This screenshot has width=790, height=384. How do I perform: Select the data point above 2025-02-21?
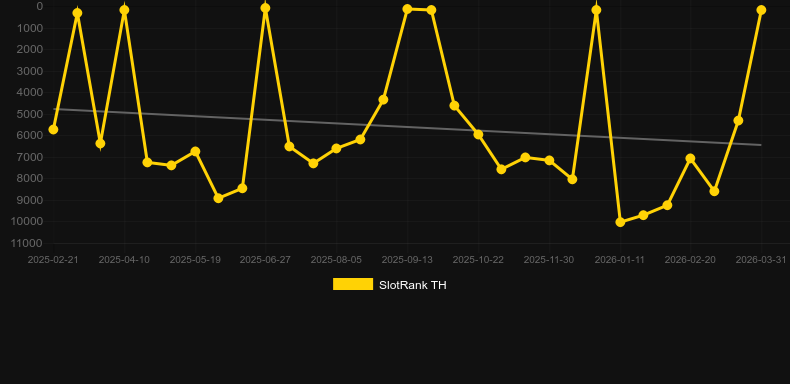click(x=53, y=130)
